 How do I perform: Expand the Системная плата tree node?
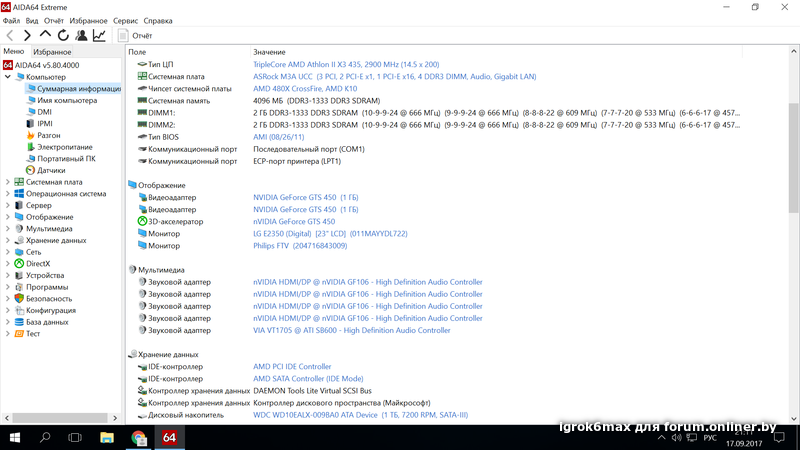coord(8,182)
